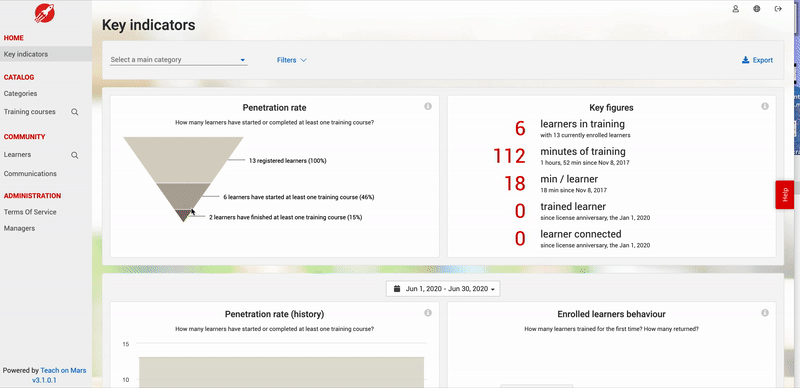The image size is (800, 388).
Task: Click the calendar icon in date range button
Action: click(397, 289)
